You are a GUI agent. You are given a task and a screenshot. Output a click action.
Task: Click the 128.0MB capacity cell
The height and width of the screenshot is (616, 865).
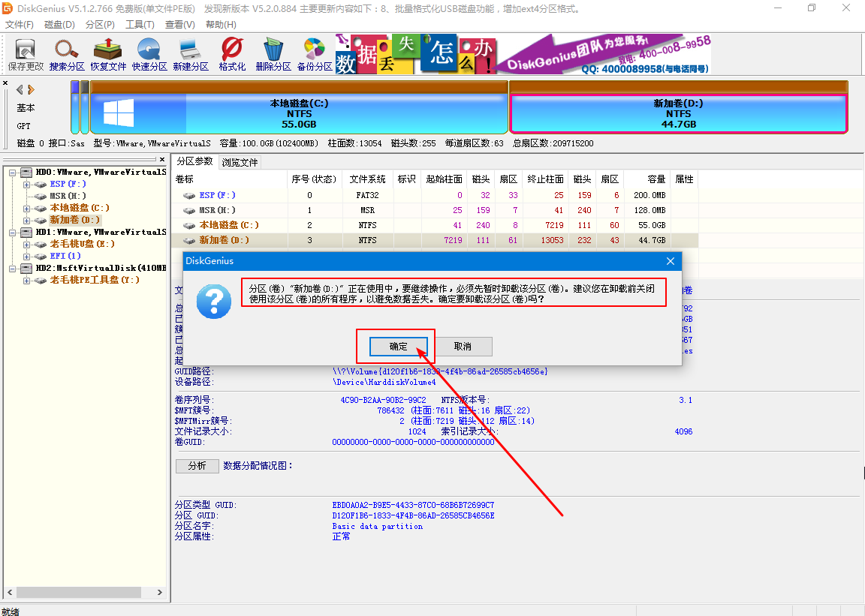(x=650, y=211)
